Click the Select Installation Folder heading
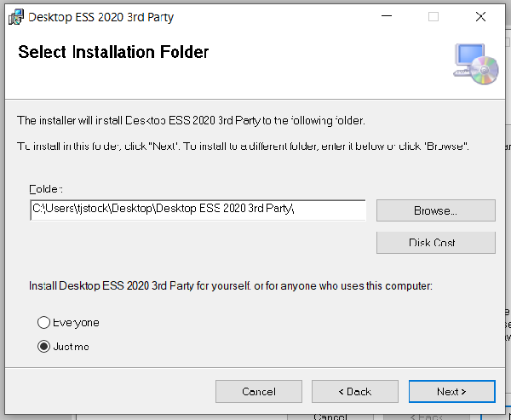511x420 pixels. 113,52
